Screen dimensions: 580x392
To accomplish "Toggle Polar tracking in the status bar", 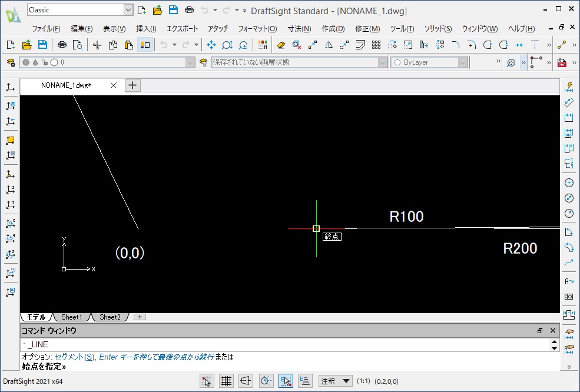I will click(x=266, y=381).
